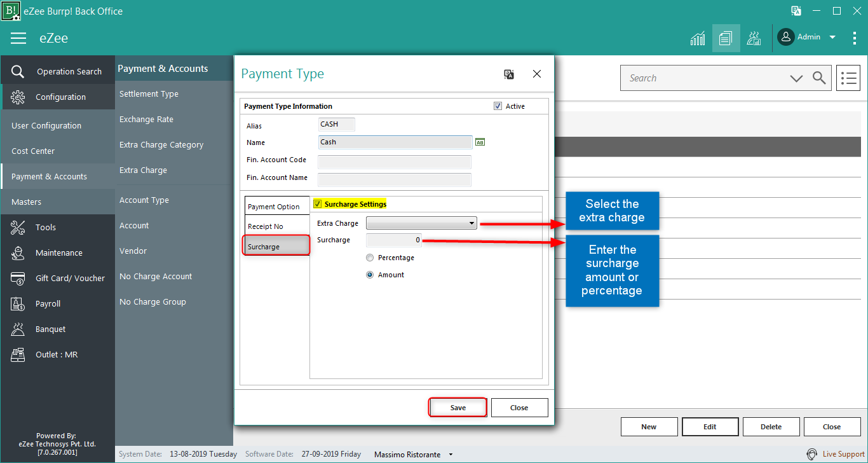Focus the Name field containing Cash
Image resolution: width=868 pixels, height=463 pixels.
click(395, 142)
